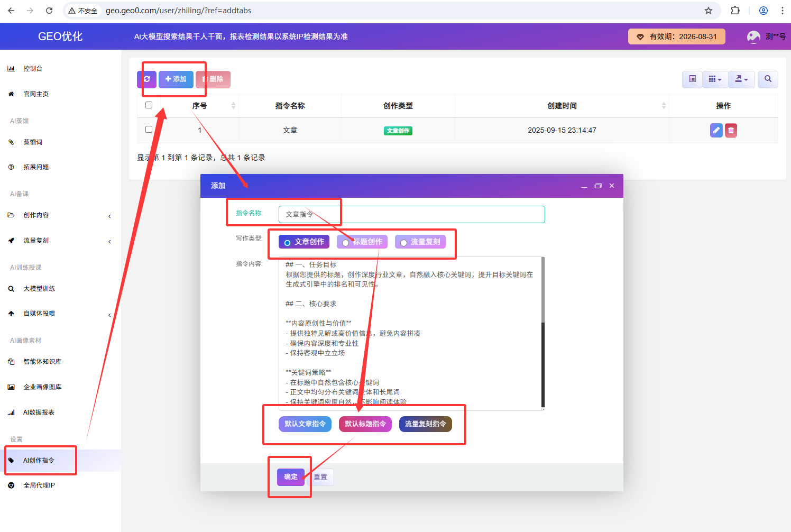Click the 确定 confirm button
This screenshot has width=791, height=532.
291,477
